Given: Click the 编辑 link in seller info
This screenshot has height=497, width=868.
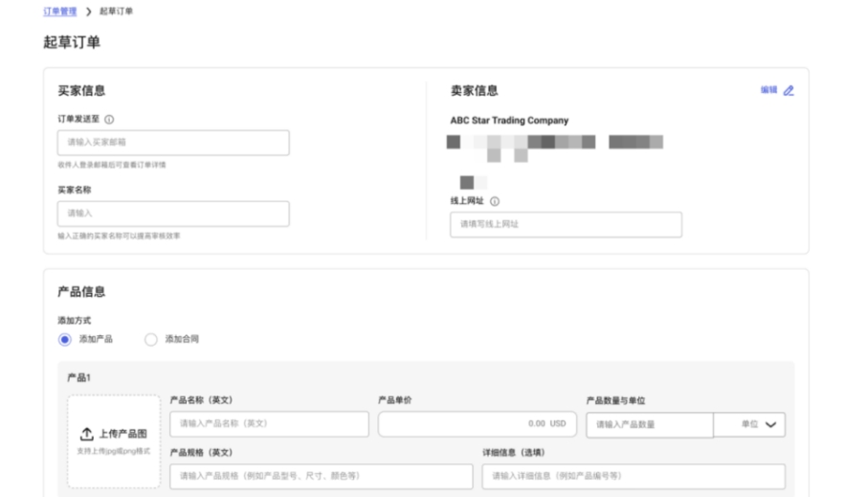Looking at the screenshot, I should 768,90.
